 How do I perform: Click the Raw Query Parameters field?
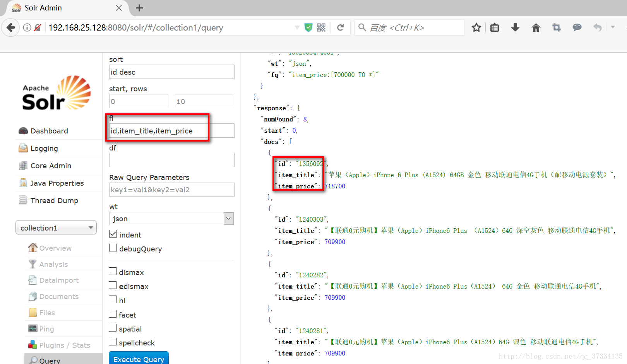tap(172, 190)
